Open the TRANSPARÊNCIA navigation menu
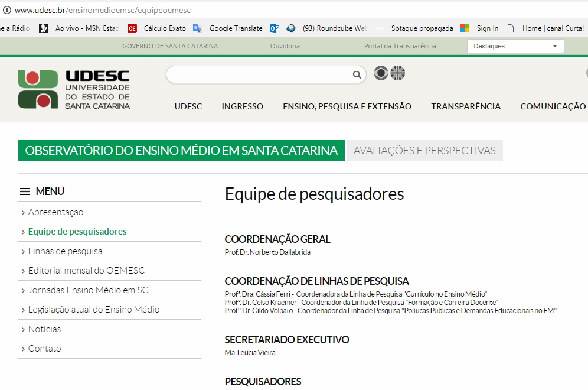This screenshot has height=390, width=588. click(466, 106)
